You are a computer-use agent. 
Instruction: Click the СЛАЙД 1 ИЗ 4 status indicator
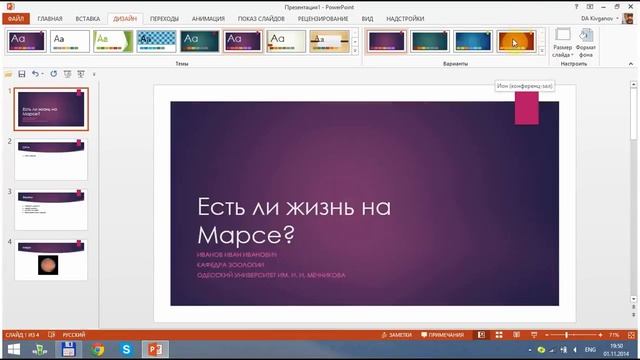click(22, 335)
